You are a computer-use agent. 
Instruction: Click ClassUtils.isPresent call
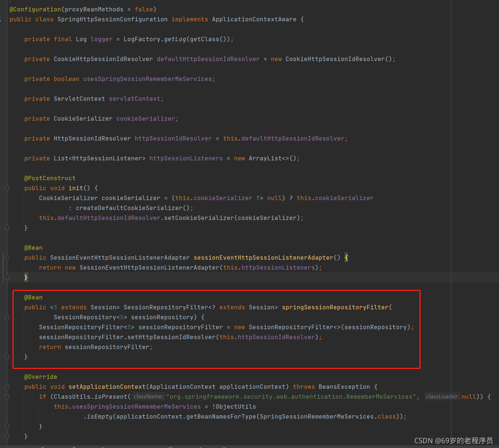(x=90, y=397)
